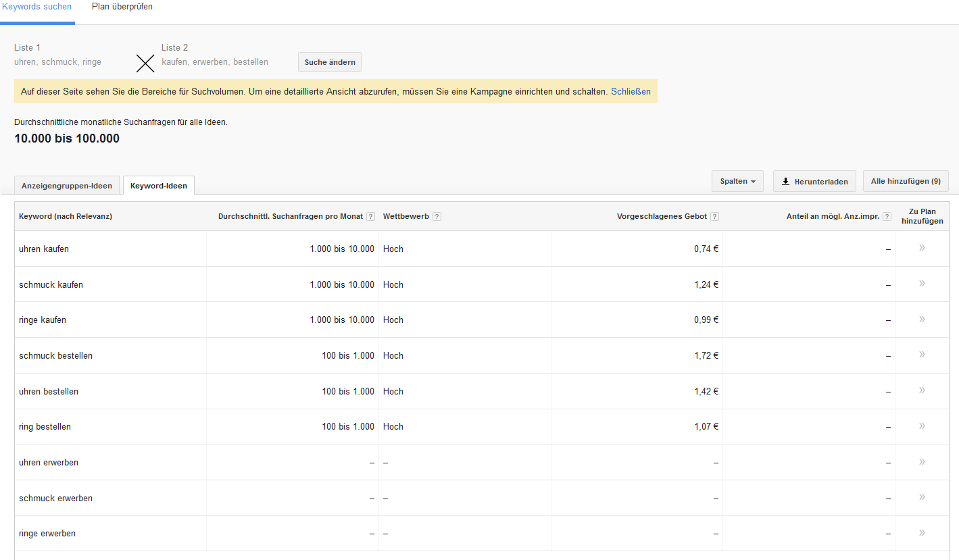Add 'uhren kaufen' to plan via arrow icon
The image size is (959, 560).
[x=922, y=248]
